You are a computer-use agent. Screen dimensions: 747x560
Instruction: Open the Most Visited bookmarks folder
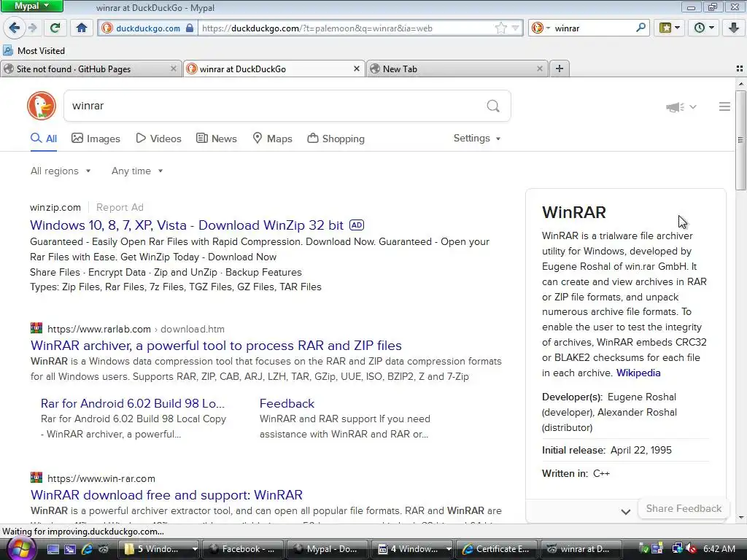pos(34,50)
